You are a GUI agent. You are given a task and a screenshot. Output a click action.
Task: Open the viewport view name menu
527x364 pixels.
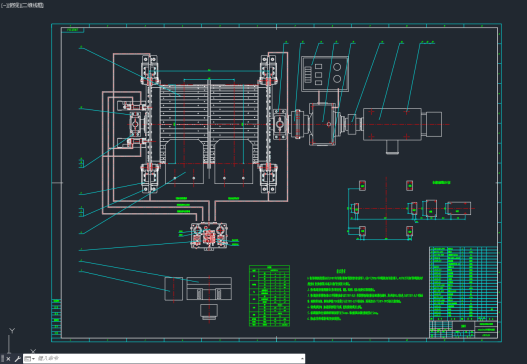pos(13,5)
